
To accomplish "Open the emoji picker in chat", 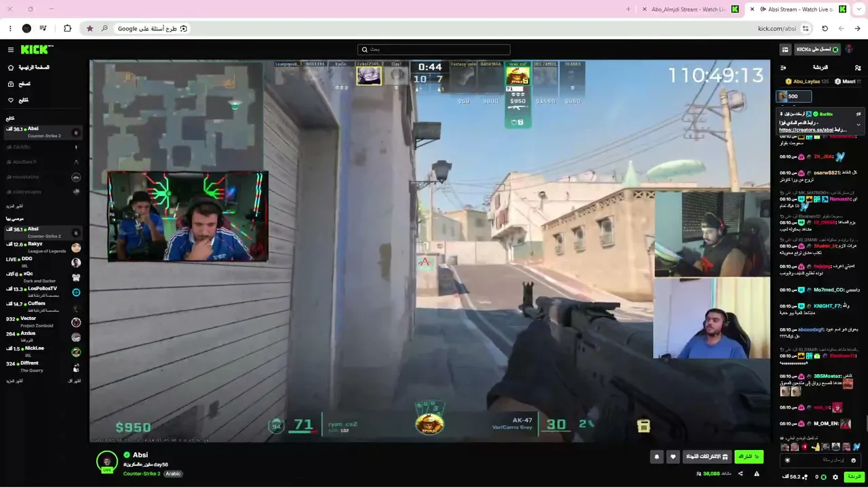I will point(854,460).
